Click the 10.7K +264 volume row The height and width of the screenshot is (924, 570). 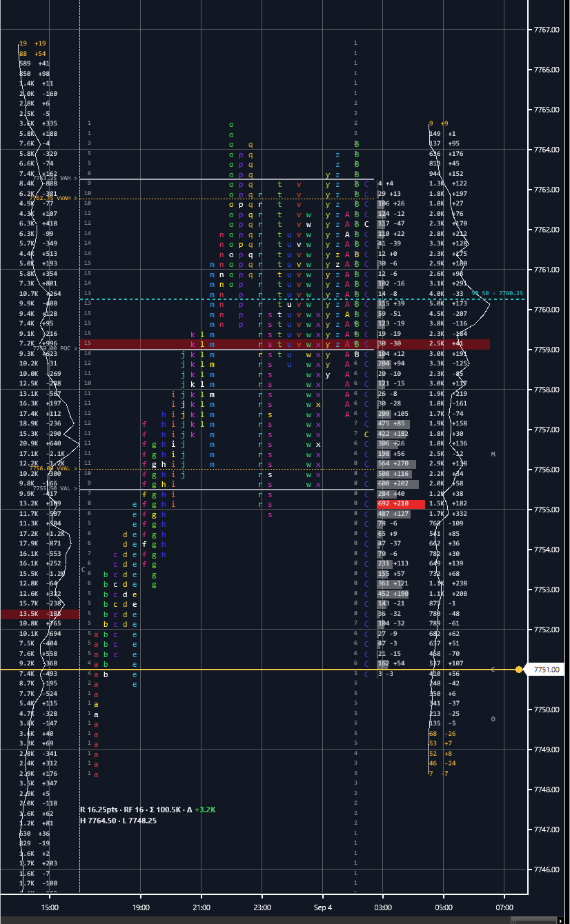(x=41, y=294)
